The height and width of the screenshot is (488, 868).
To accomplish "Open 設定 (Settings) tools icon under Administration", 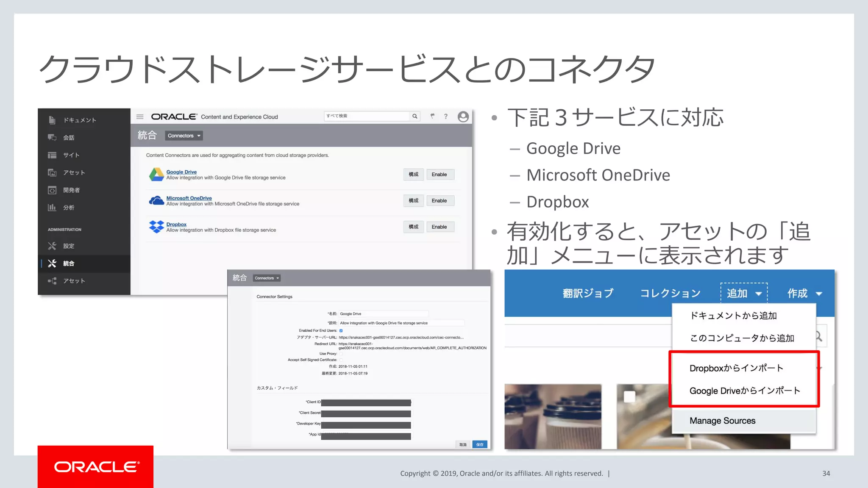I will (52, 246).
